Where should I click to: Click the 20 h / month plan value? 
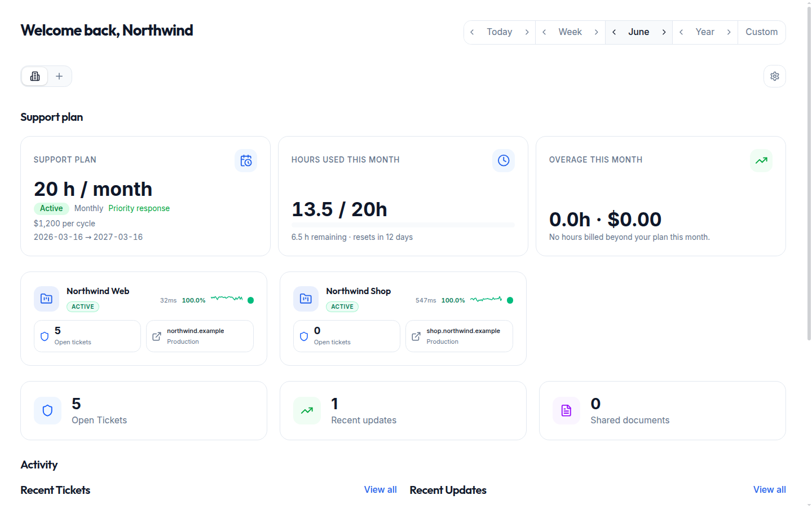93,189
